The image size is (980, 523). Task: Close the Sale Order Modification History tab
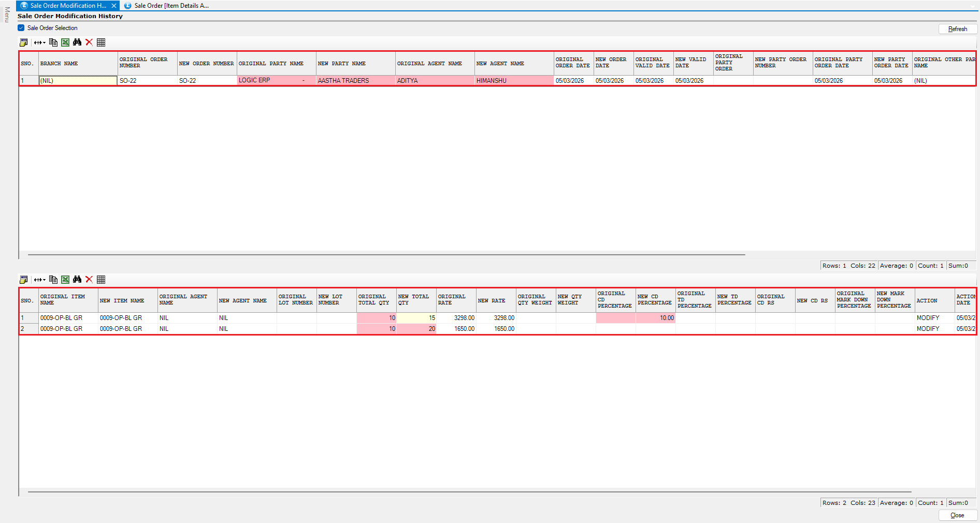pos(113,6)
